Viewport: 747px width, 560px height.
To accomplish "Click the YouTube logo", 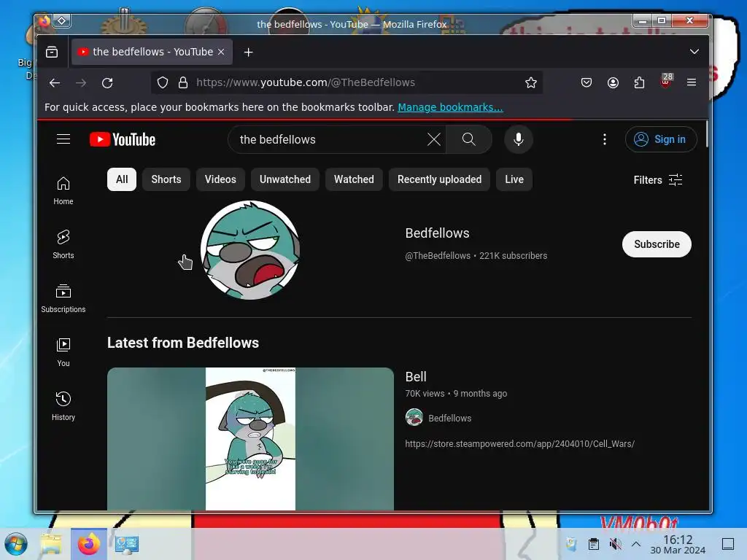I will [123, 139].
